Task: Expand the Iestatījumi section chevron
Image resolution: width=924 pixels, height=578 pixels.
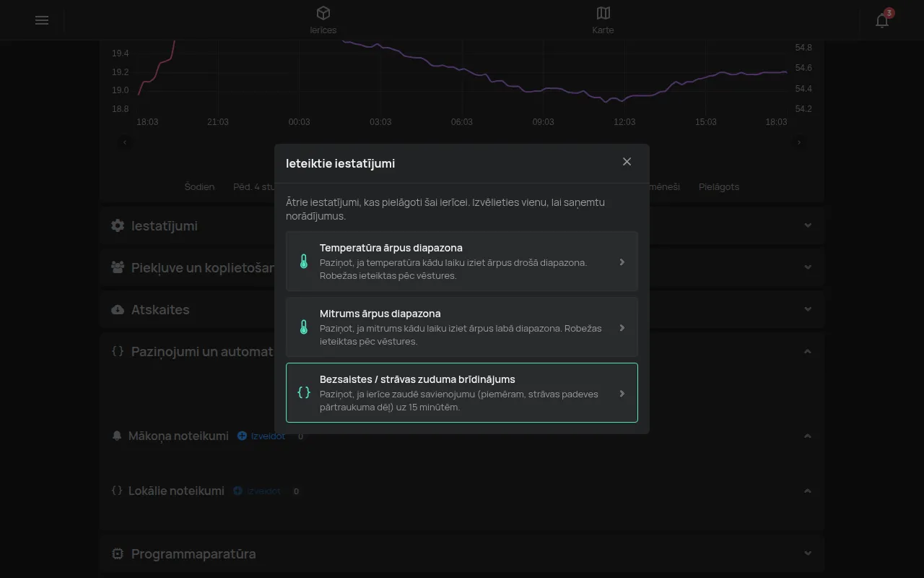Action: click(x=808, y=225)
